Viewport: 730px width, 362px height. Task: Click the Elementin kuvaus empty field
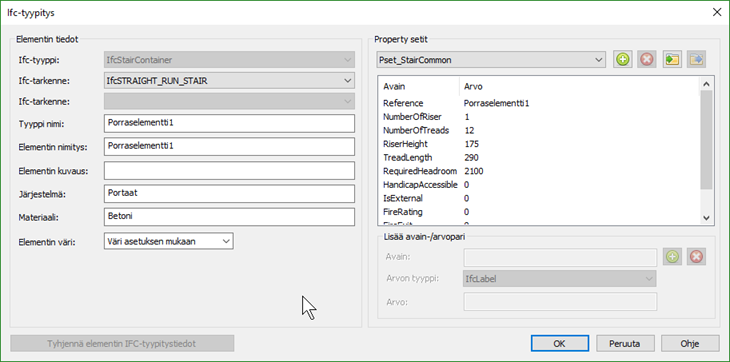229,170
